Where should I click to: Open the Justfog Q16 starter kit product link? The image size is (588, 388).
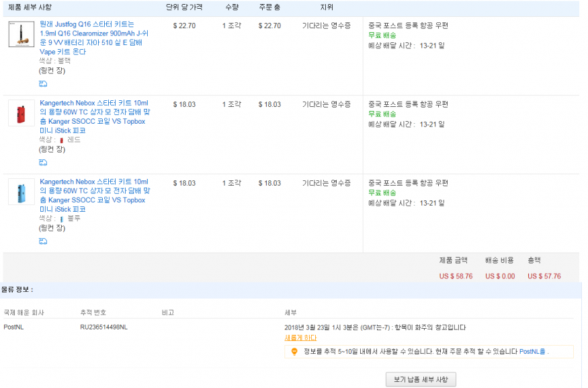[x=92, y=38]
